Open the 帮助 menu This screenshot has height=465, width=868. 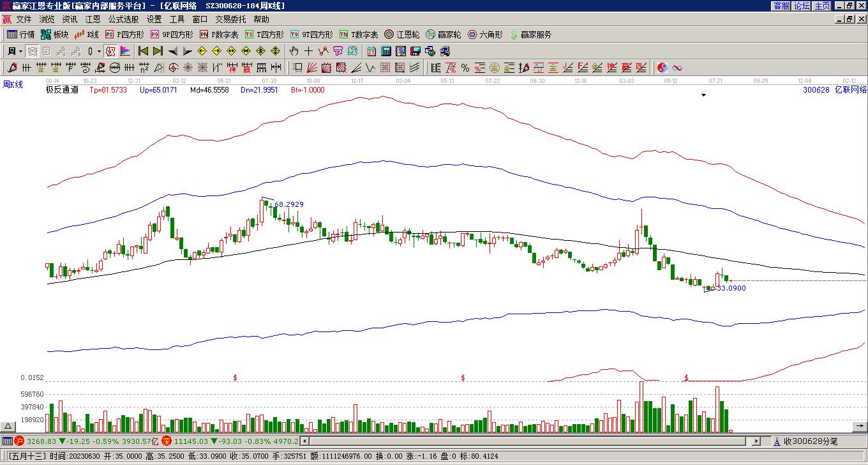[262, 19]
